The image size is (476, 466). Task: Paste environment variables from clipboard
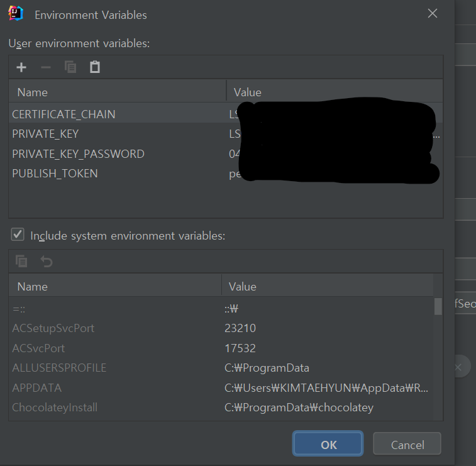[95, 67]
